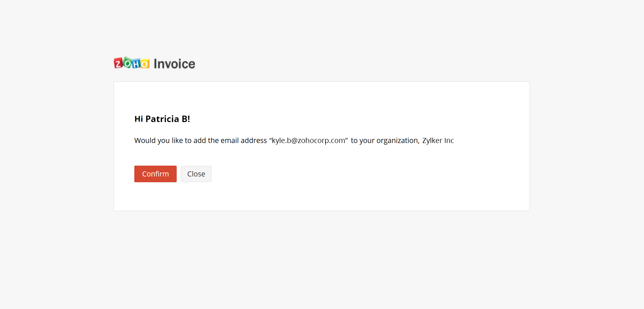
Task: Click the yellow 'H' block in the logo
Action: (x=135, y=63)
